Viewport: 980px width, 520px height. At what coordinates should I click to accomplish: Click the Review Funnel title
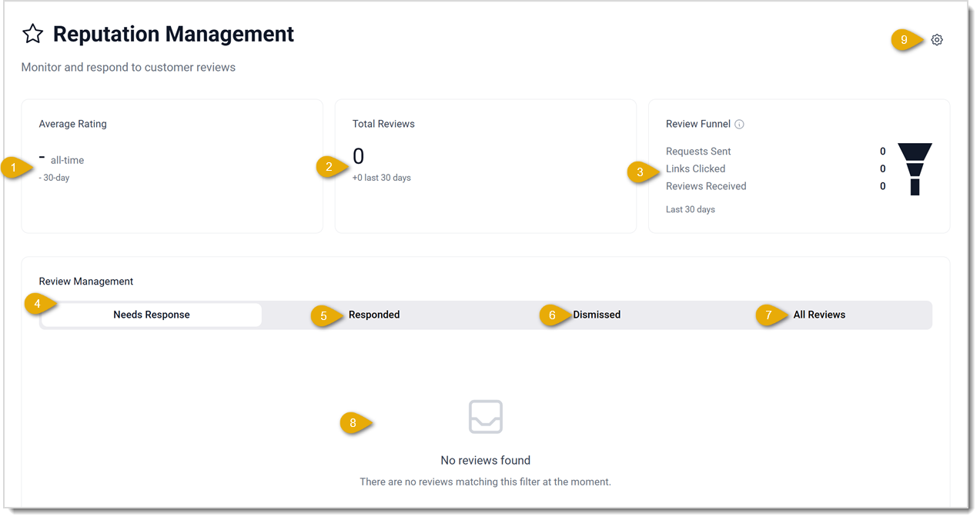[x=698, y=124]
